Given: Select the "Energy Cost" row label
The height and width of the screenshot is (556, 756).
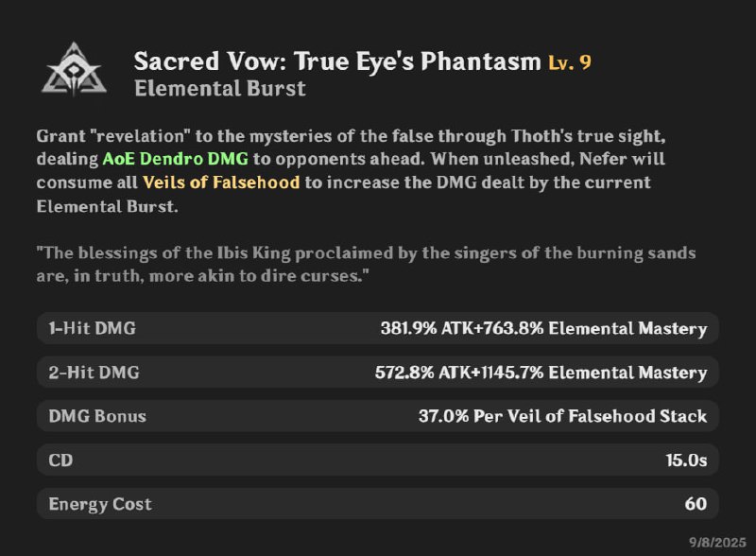Looking at the screenshot, I should (x=100, y=504).
